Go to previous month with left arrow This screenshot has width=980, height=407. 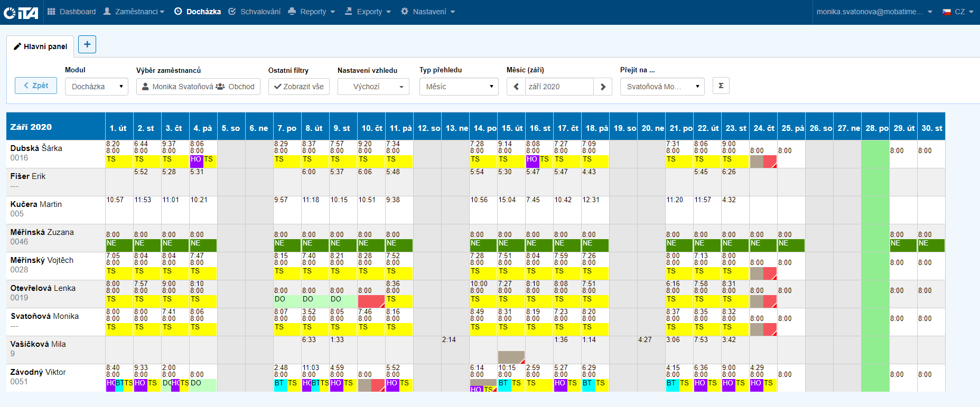[x=516, y=87]
